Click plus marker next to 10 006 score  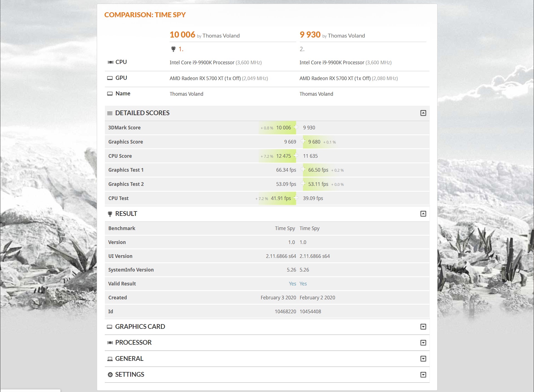point(296,127)
